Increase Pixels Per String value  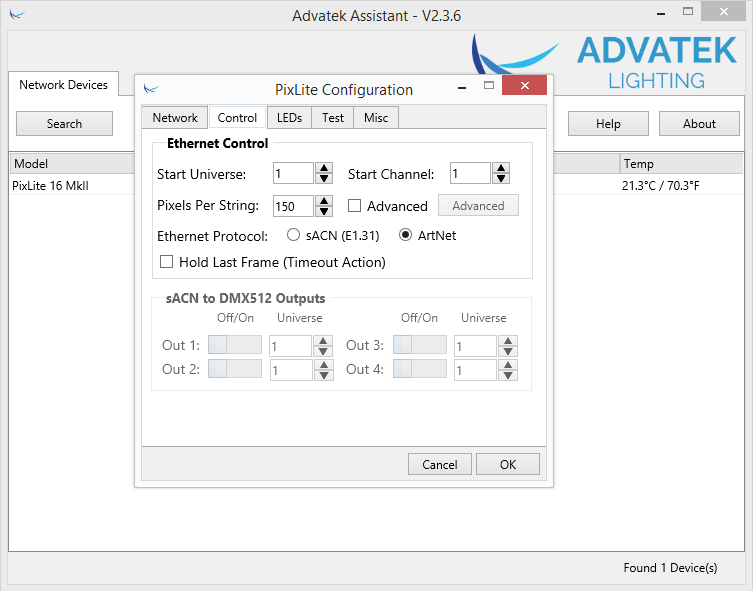[324, 201]
